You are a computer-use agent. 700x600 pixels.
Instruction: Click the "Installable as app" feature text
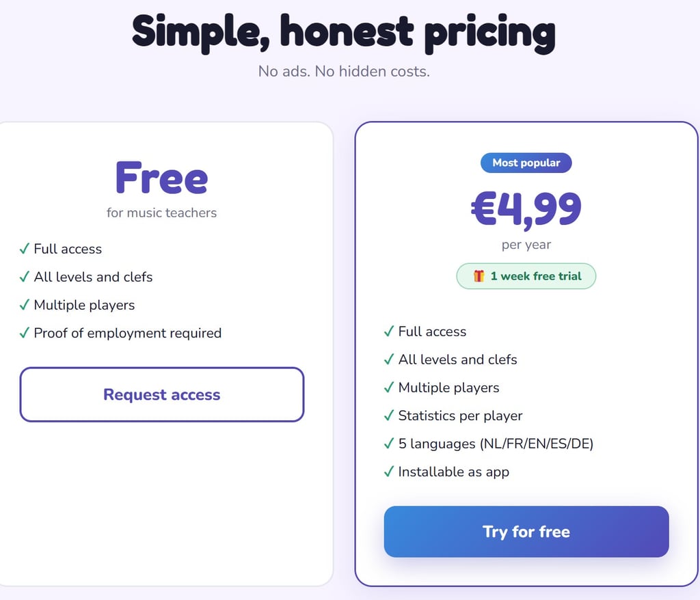pos(453,472)
